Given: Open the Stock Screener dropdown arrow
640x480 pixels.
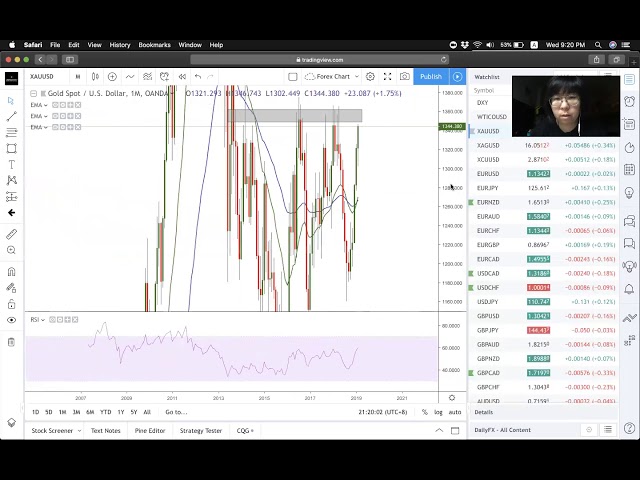Looking at the screenshot, I should coord(78,431).
